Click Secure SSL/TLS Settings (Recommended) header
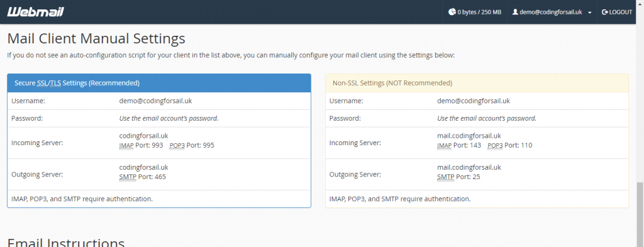 point(159,83)
